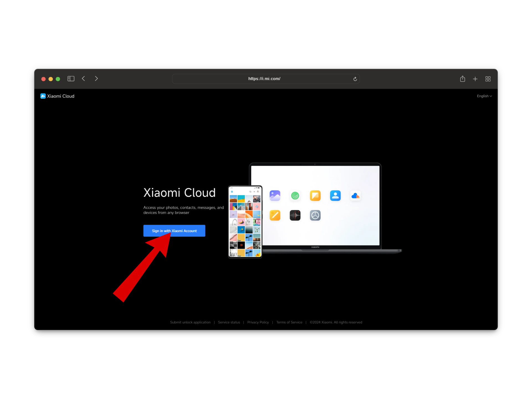Go back to previous page
532x399 pixels.
tap(83, 79)
